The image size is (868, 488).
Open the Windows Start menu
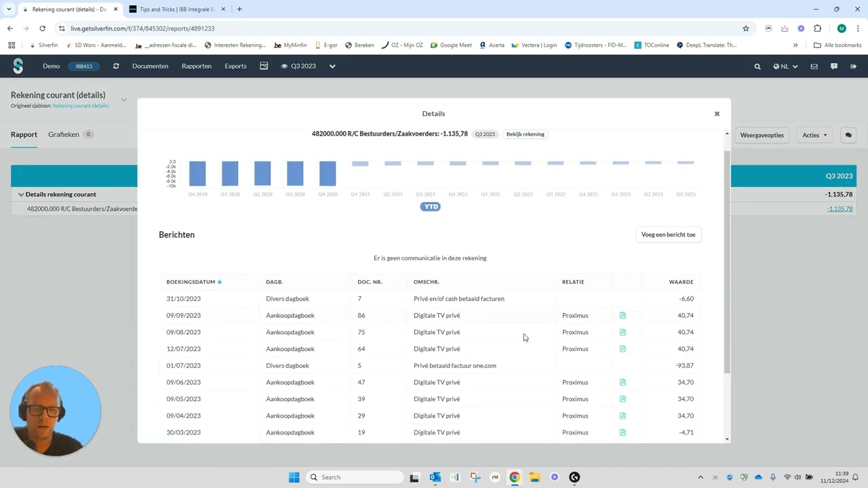coord(294,477)
